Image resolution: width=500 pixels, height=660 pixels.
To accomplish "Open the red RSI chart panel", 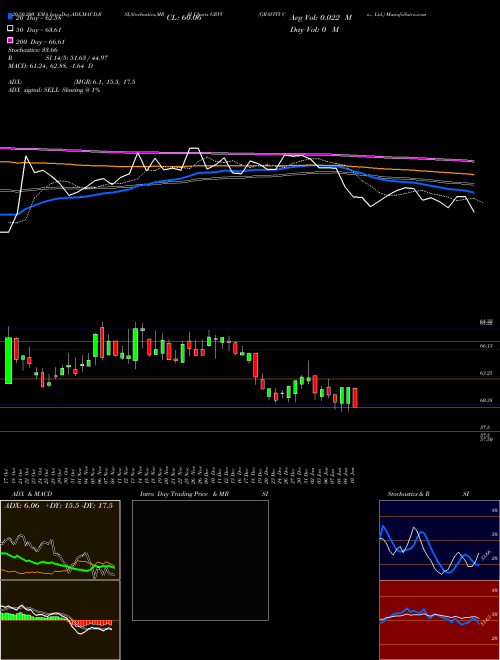I will [439, 620].
